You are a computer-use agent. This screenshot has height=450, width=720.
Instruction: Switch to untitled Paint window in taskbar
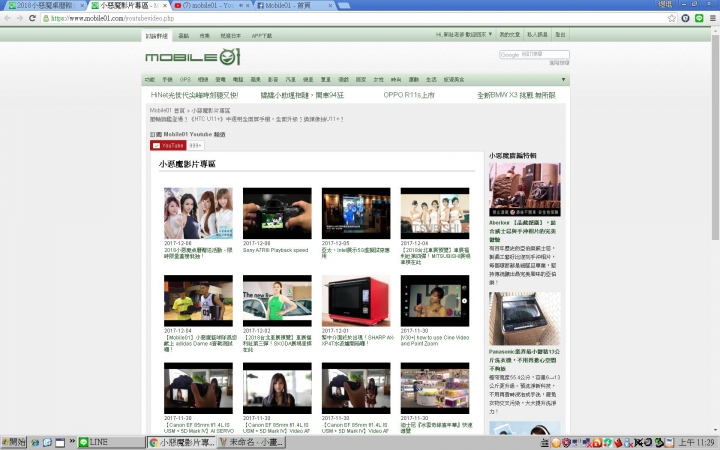click(252, 442)
